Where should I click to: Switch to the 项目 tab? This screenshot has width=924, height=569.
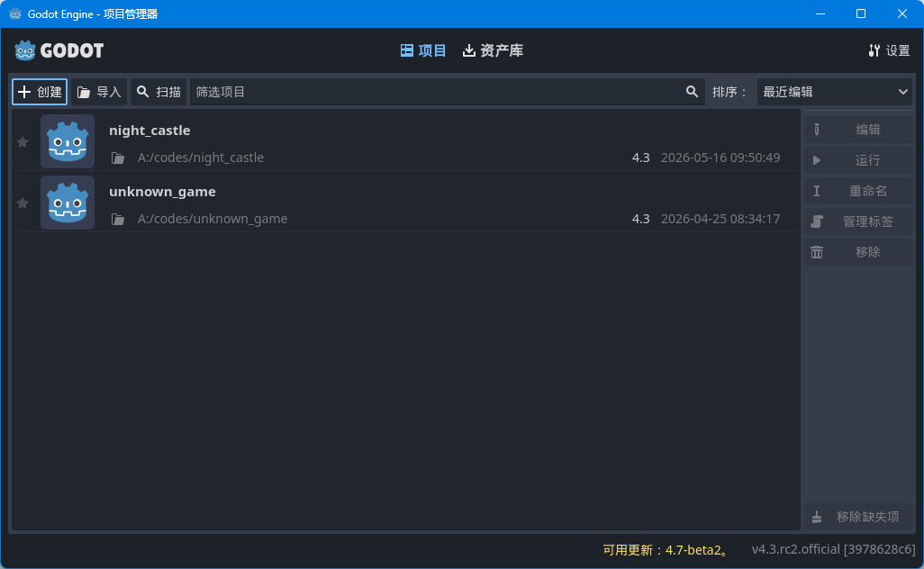pos(423,50)
